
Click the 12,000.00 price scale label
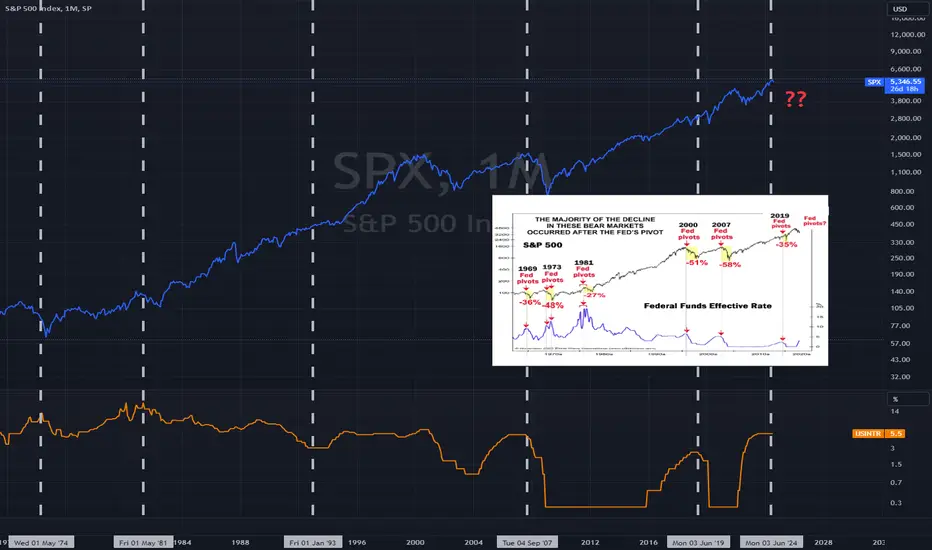point(908,34)
